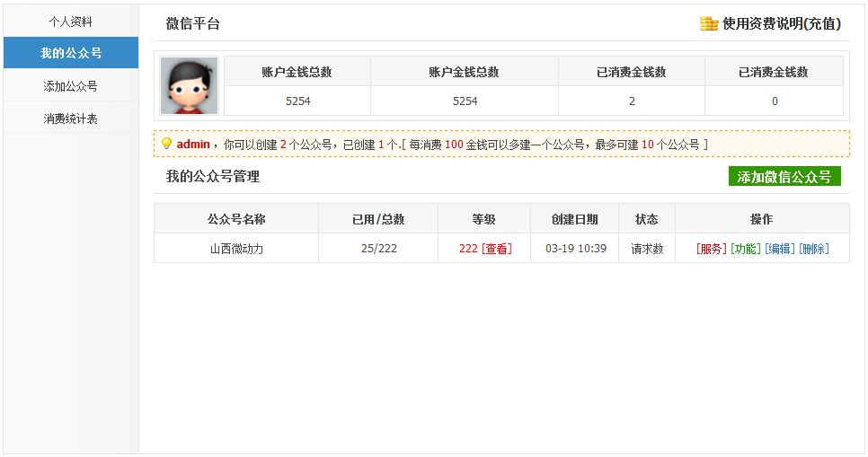Click the 操作 column header
This screenshot has height=457, width=868.
tap(762, 219)
